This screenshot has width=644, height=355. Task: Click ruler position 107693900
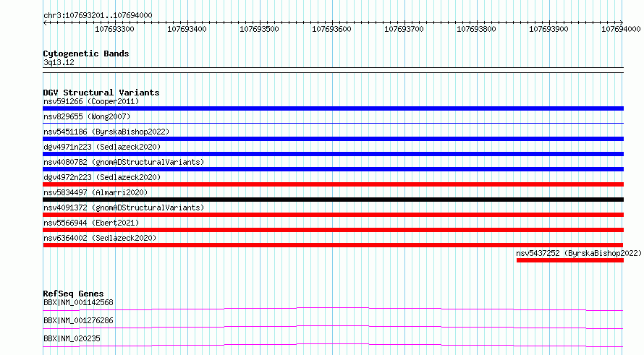tap(548, 29)
